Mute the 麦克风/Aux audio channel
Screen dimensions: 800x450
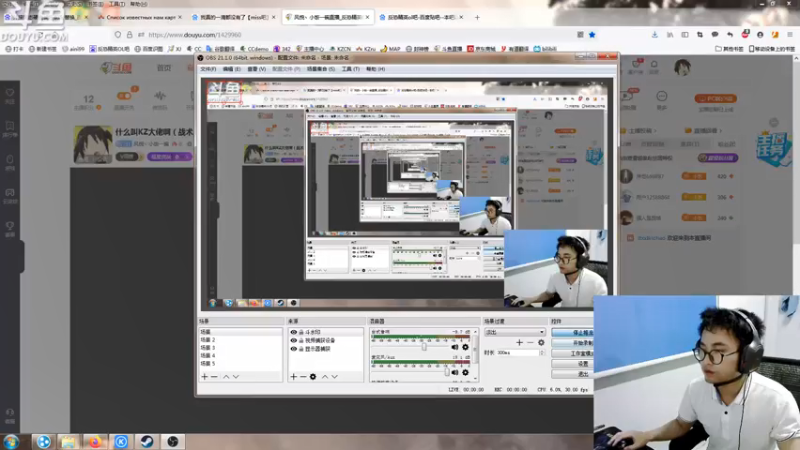pos(455,372)
